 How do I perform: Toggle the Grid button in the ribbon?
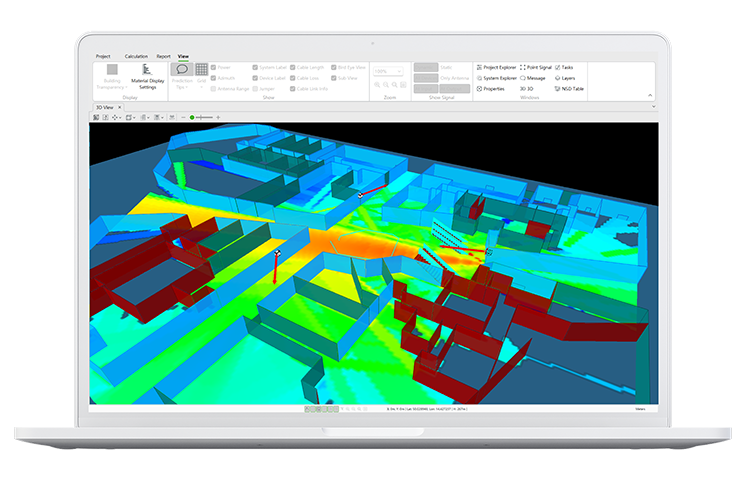coord(202,69)
